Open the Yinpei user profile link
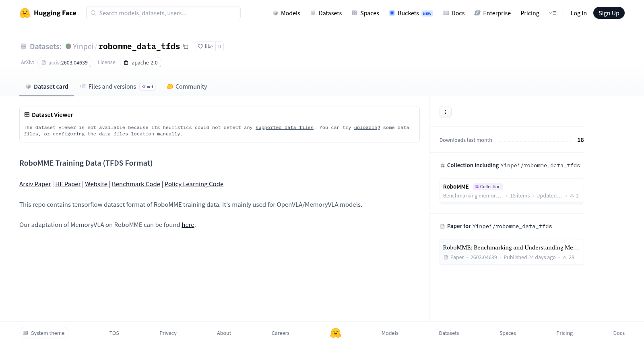The image size is (644, 347). tap(83, 46)
